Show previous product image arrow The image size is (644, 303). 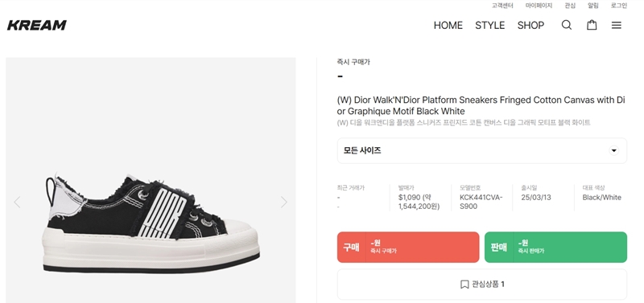click(17, 203)
